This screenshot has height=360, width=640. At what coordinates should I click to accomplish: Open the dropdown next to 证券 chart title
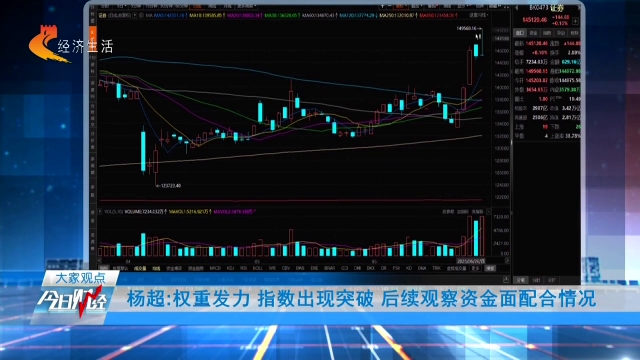click(x=135, y=15)
